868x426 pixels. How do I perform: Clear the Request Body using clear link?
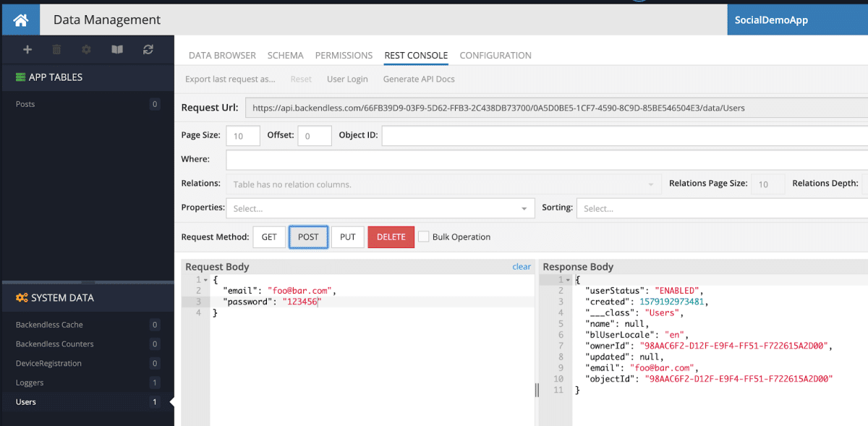(522, 266)
